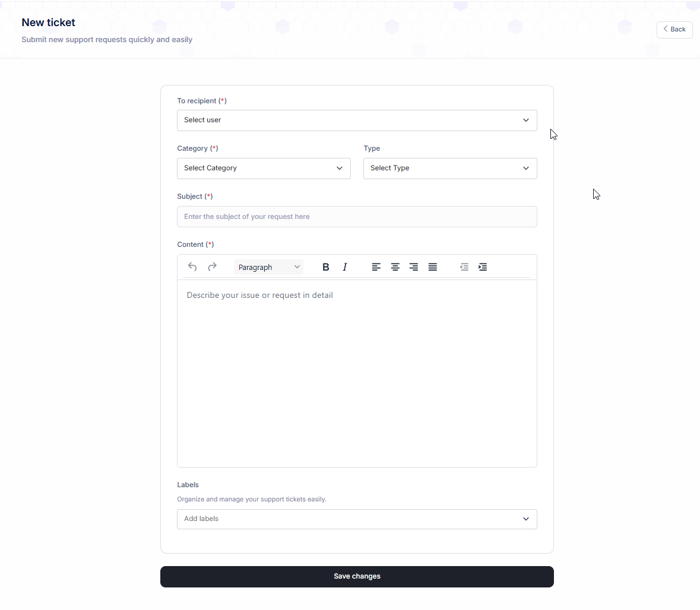Click the redo arrow in editor toolbar

212,267
